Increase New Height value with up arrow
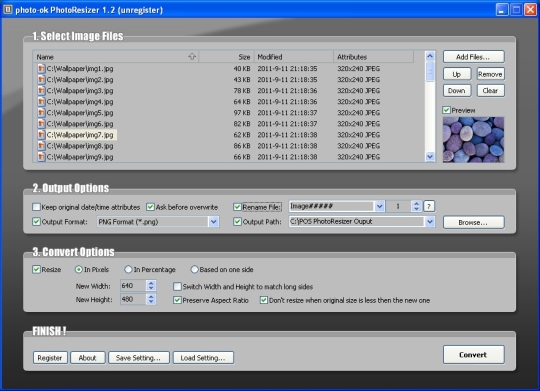Viewport: 540px width, 391px height. (x=151, y=297)
